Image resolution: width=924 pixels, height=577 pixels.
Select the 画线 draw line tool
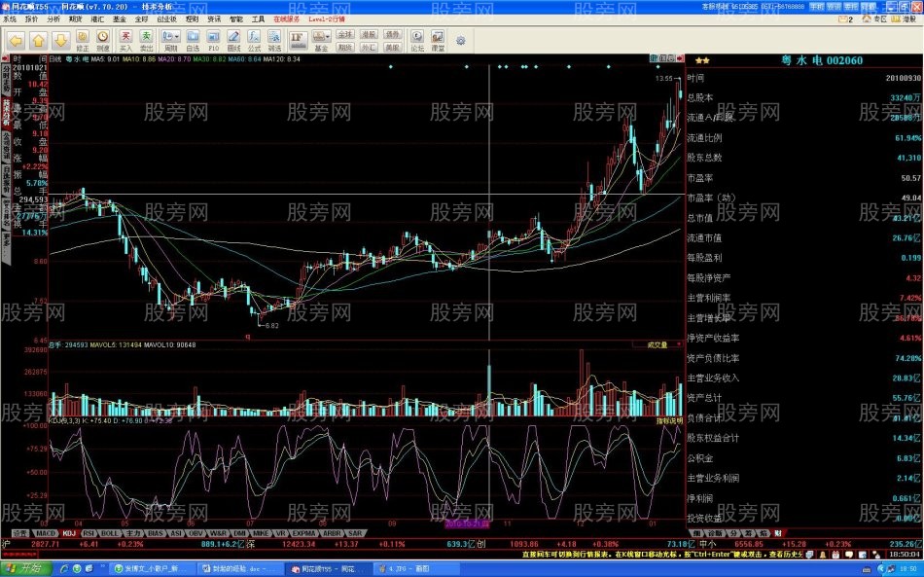(x=234, y=41)
